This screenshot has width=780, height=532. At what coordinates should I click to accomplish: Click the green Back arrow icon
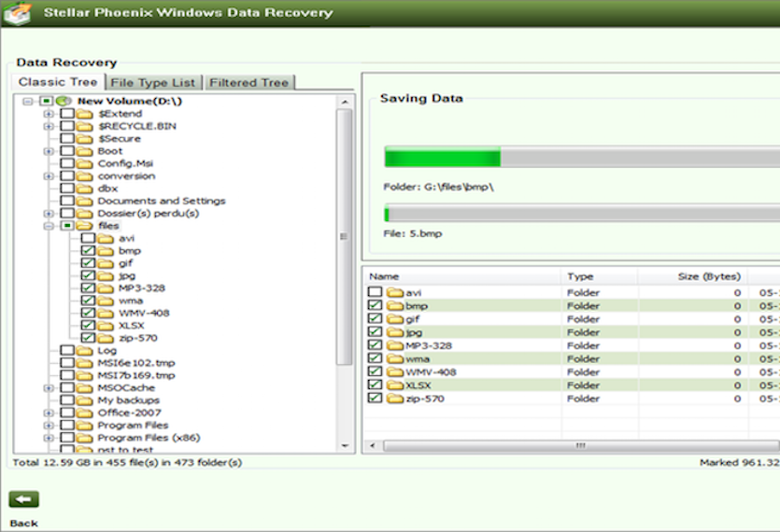(x=24, y=499)
